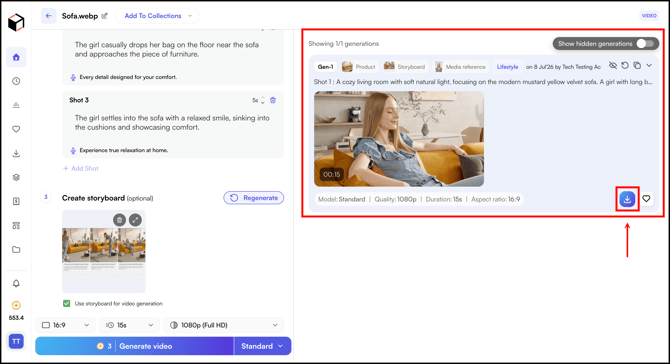Favorite the generation with heart icon
The height and width of the screenshot is (364, 670).
point(646,199)
